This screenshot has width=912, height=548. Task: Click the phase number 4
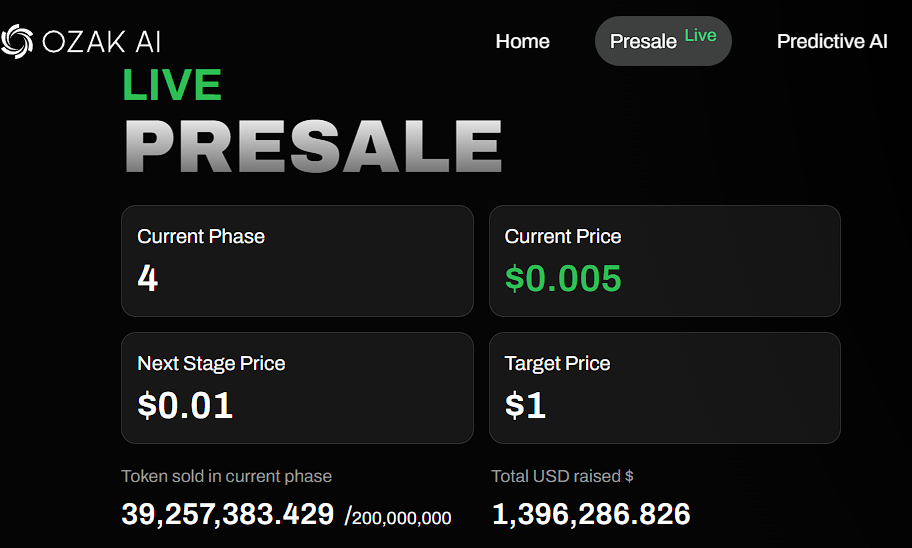pyautogui.click(x=148, y=278)
